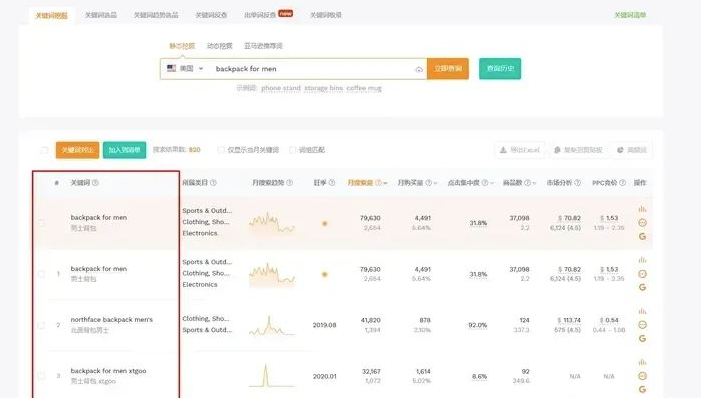Viewport: 701px width, 398px height.
Task: Select 静态挖掘 sub-tab above search box
Action: (x=182, y=46)
